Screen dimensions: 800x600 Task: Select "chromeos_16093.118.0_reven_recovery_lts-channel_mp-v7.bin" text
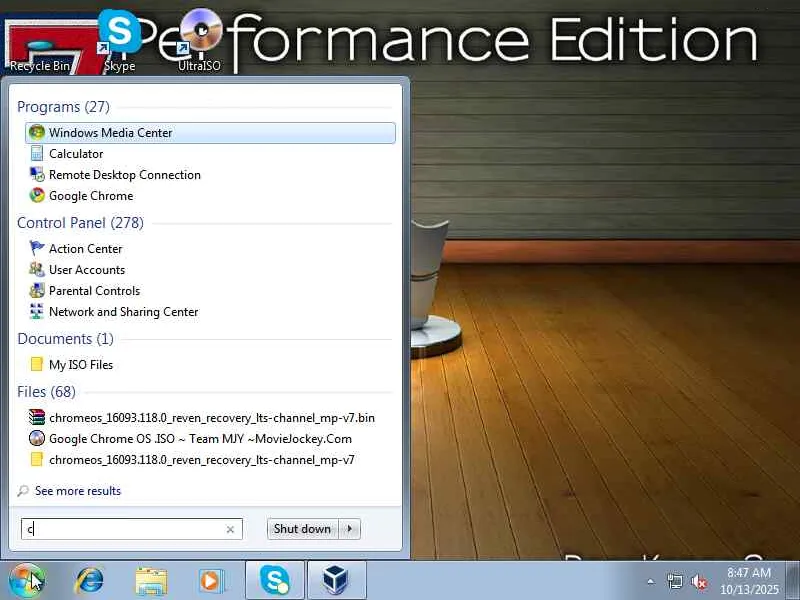coord(212,418)
